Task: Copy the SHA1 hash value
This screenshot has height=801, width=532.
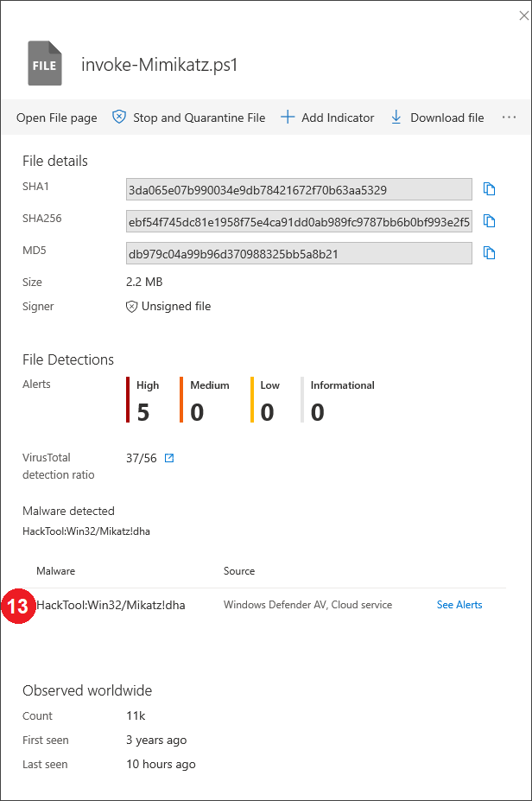Action: 489,189
